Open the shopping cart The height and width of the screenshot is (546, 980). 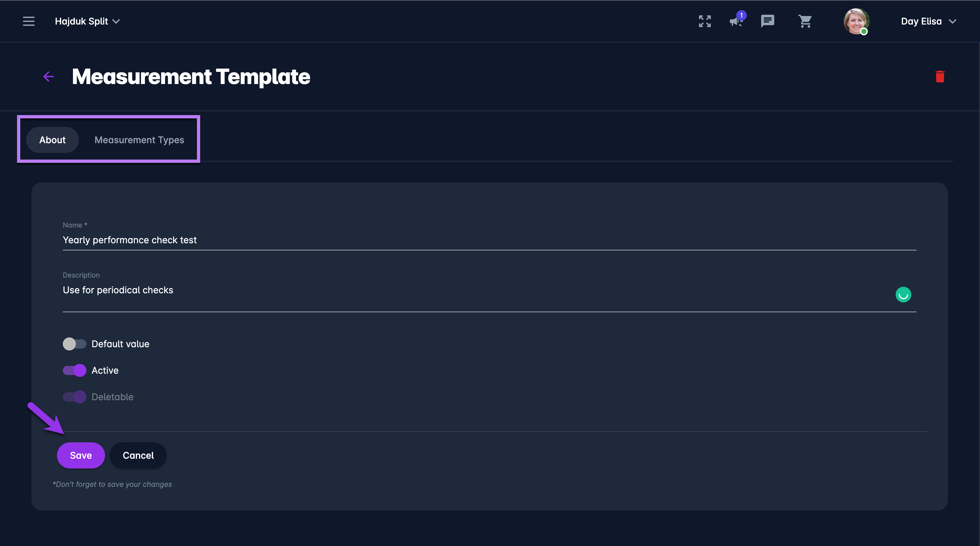point(805,21)
